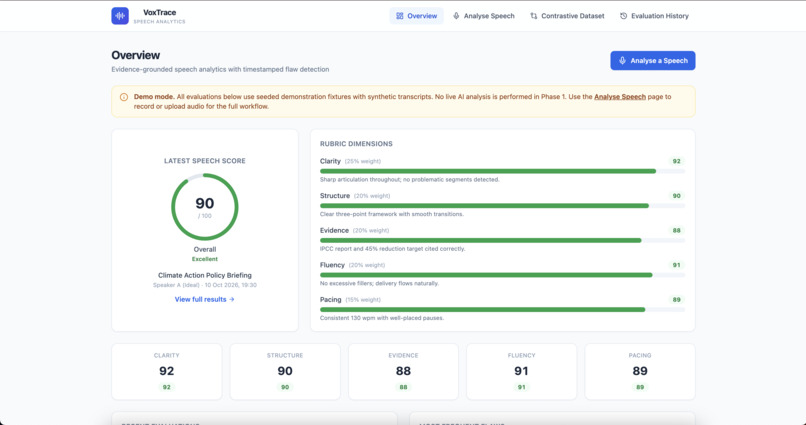This screenshot has height=425, width=806.
Task: Open View full results link
Action: click(x=205, y=299)
